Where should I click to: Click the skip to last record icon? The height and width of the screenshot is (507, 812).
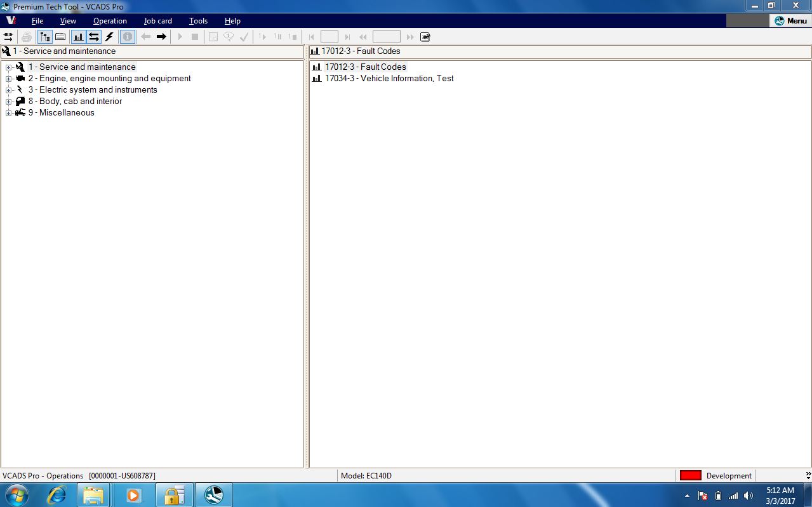(347, 37)
